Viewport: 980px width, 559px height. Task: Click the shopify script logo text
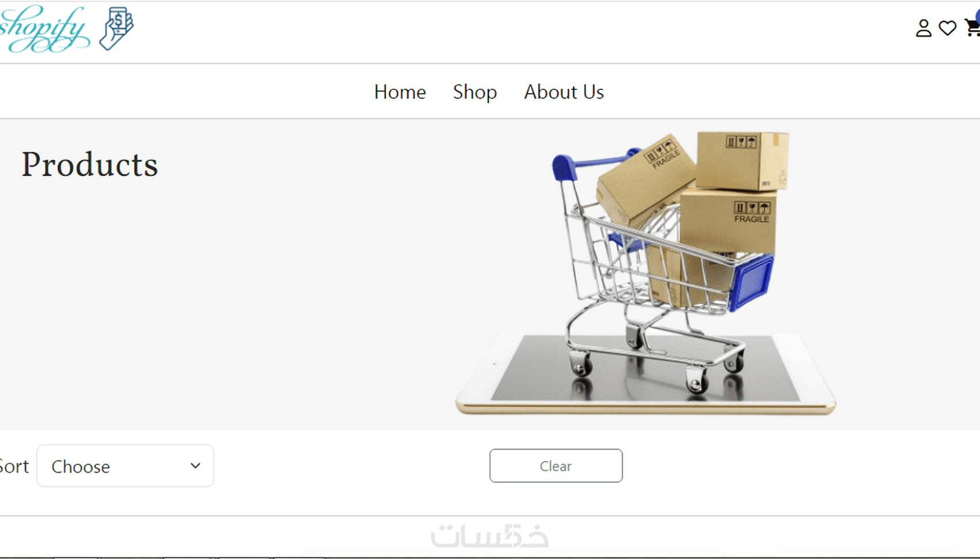44,29
